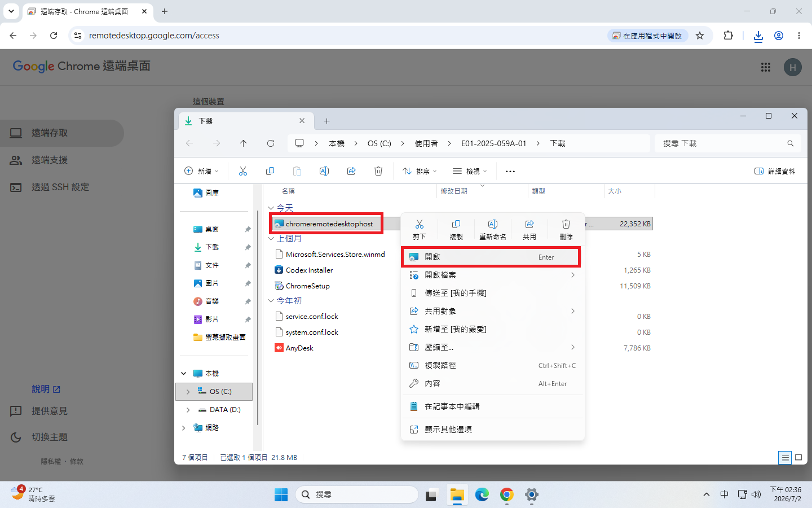
Task: Click 刪除 icon in the context menu
Action: 566,230
